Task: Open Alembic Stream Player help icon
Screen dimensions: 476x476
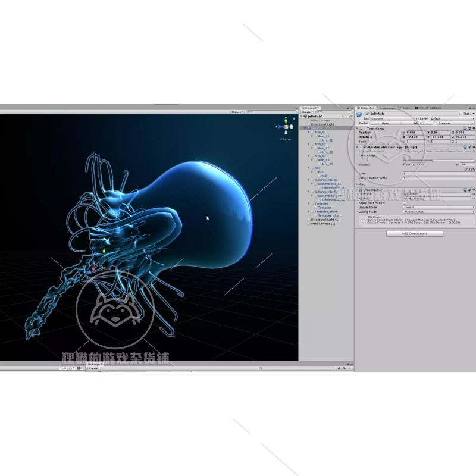Action: [x=465, y=147]
